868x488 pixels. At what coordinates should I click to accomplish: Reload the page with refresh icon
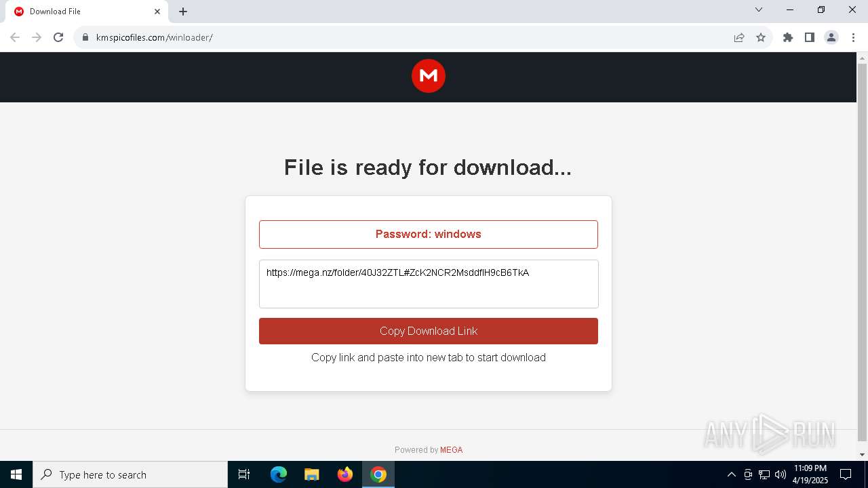[58, 37]
